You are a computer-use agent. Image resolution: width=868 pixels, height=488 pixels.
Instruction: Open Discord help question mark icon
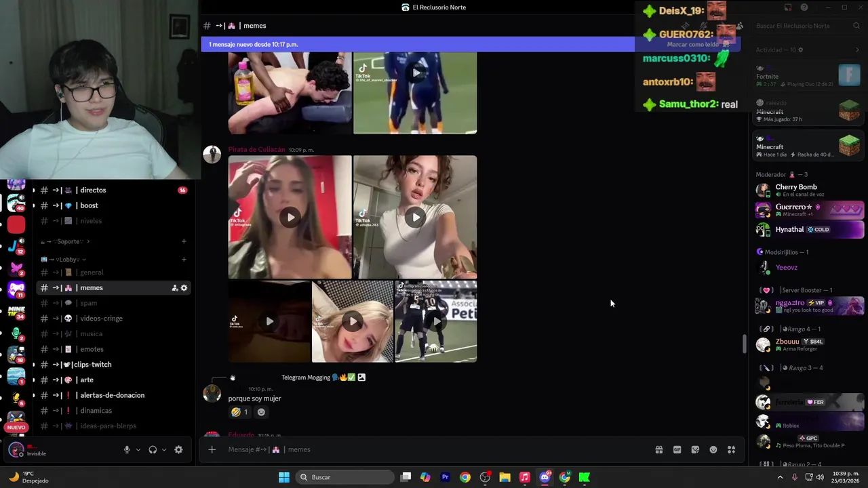click(804, 7)
